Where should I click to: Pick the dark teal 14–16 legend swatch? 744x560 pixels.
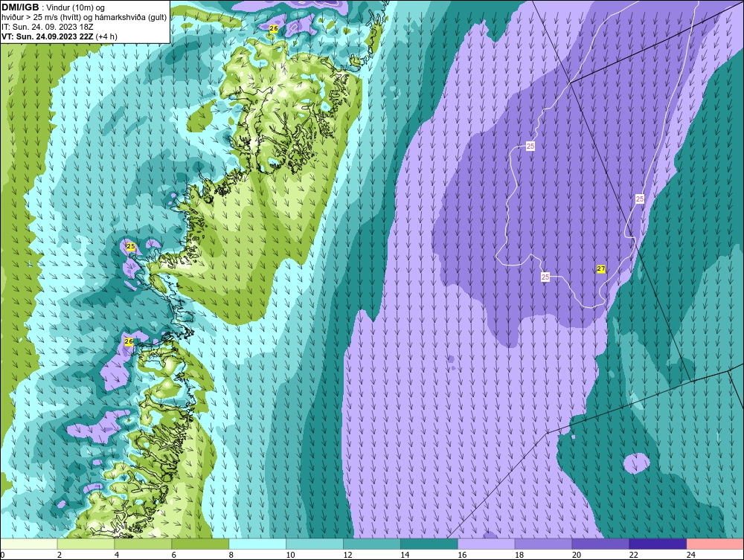pos(429,544)
